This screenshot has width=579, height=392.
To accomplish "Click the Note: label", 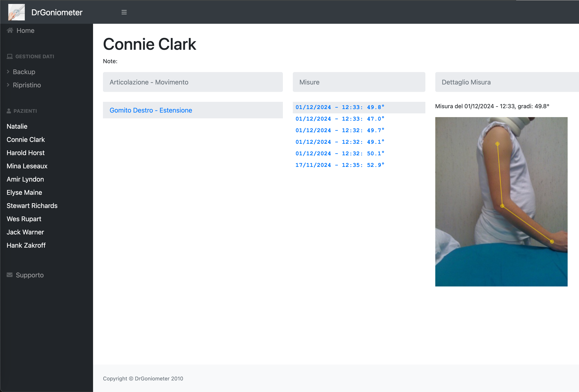I will coord(110,61).
